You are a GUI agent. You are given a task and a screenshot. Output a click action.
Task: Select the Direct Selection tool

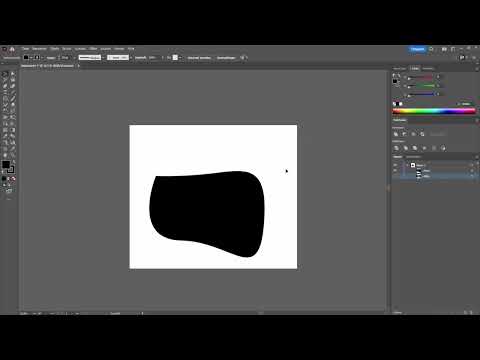coord(13,74)
